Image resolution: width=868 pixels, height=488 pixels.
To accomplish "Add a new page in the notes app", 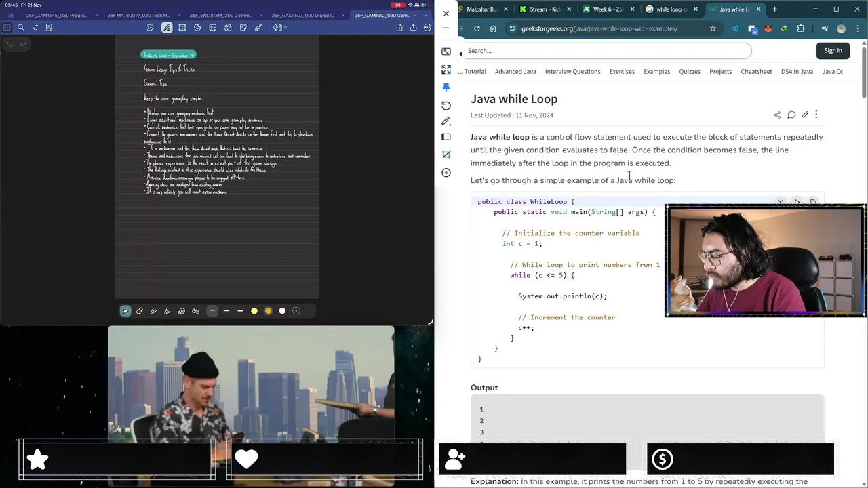I will (399, 28).
